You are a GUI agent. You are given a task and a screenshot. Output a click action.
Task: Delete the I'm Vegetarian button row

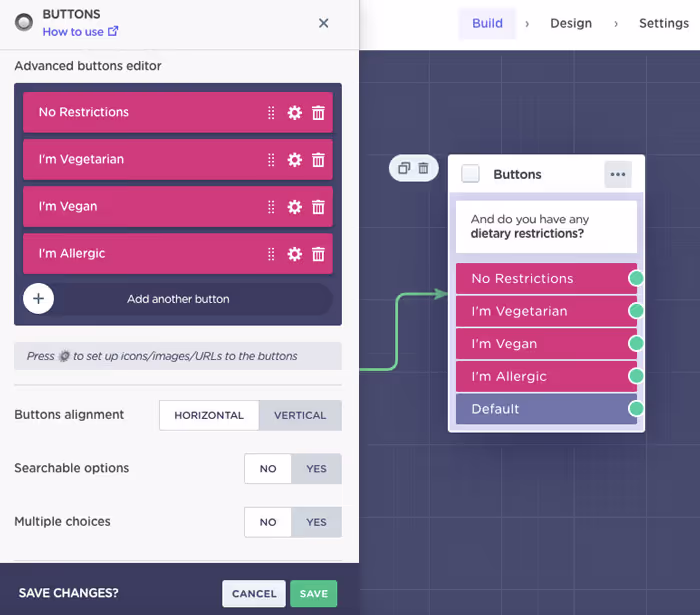click(318, 160)
